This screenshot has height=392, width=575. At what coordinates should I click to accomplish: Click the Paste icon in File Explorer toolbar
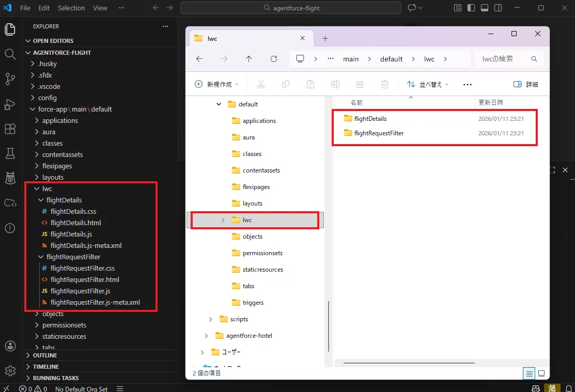310,84
